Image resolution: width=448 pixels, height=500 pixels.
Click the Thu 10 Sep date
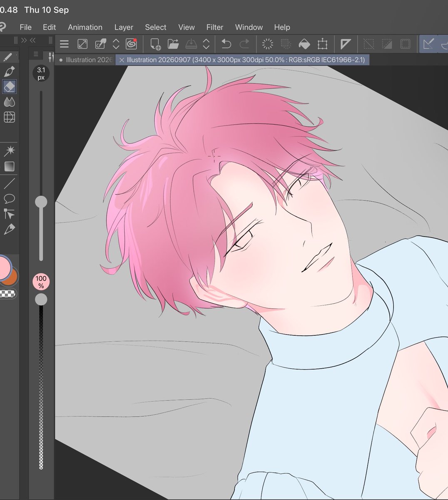click(47, 10)
